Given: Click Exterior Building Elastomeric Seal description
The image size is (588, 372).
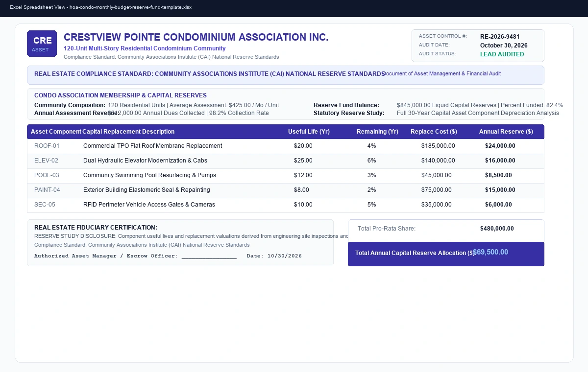Looking at the screenshot, I should coord(147,190).
